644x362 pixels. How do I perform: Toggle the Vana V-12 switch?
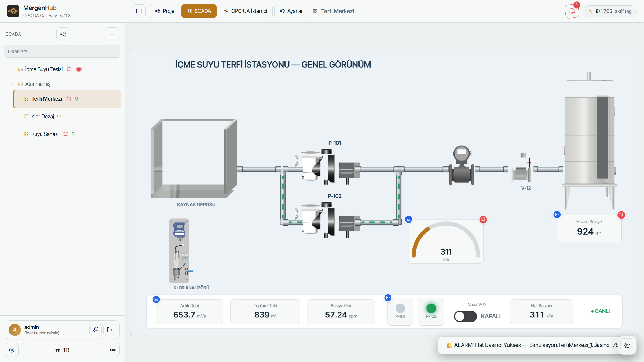point(465,316)
